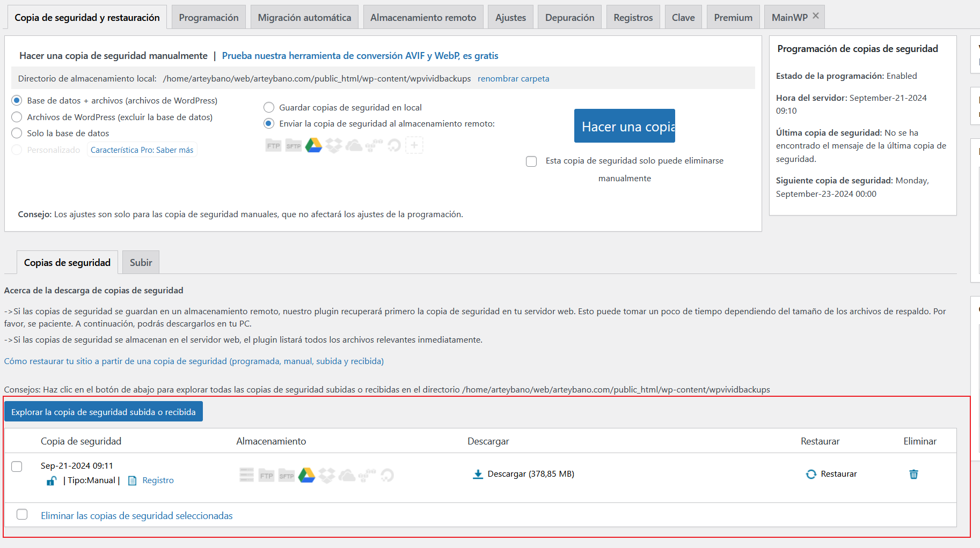Select 'Solo la base de datos' option
The image size is (980, 548).
(17, 133)
